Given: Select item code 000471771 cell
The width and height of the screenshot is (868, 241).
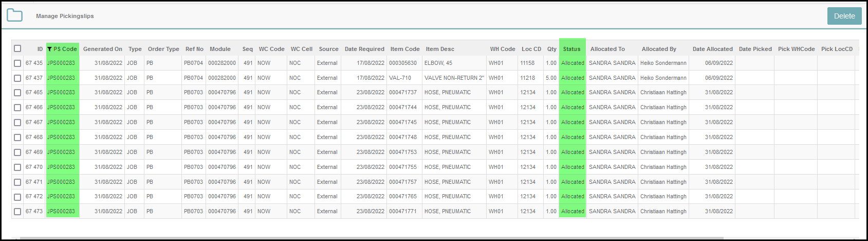Looking at the screenshot, I should point(403,211).
